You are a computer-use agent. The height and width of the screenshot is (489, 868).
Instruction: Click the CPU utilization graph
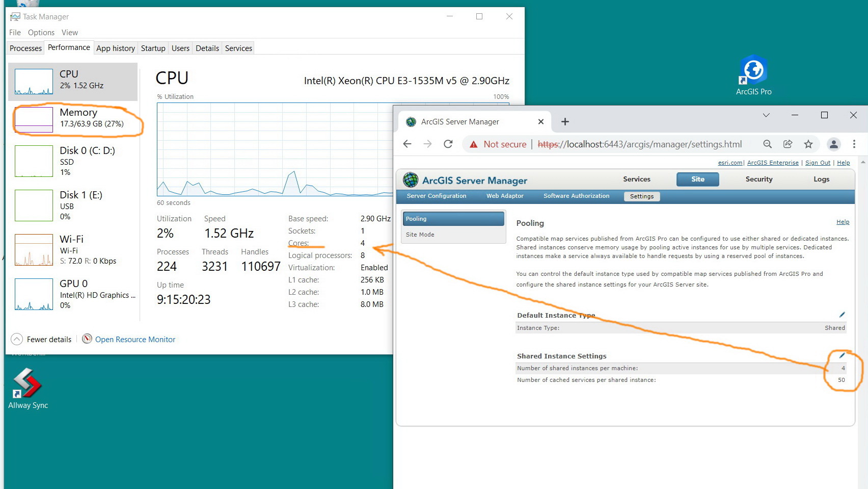275,149
